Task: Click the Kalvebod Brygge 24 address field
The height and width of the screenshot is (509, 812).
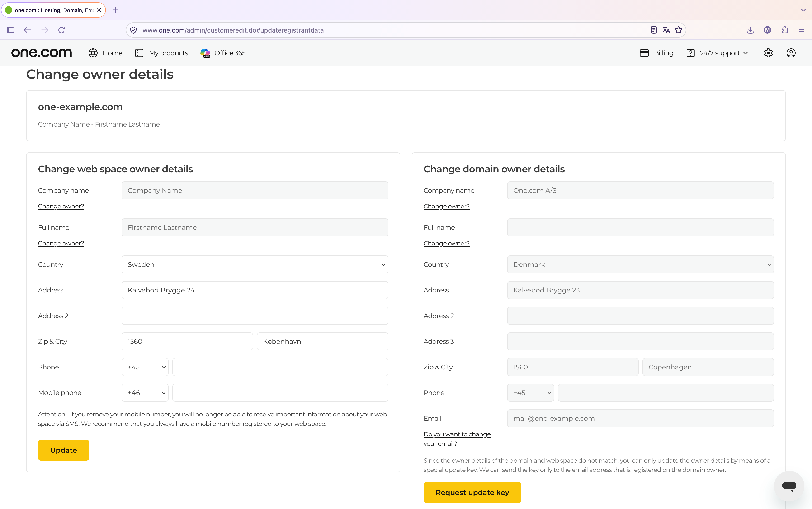Action: 255,290
